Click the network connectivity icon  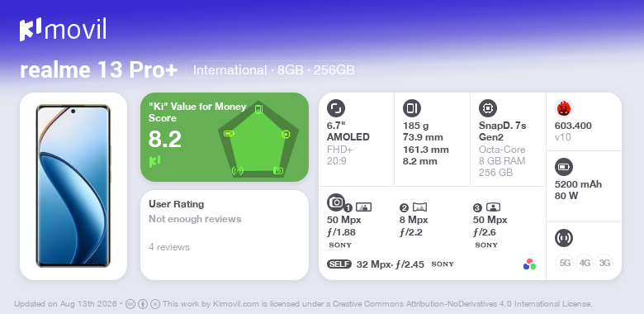pos(563,238)
